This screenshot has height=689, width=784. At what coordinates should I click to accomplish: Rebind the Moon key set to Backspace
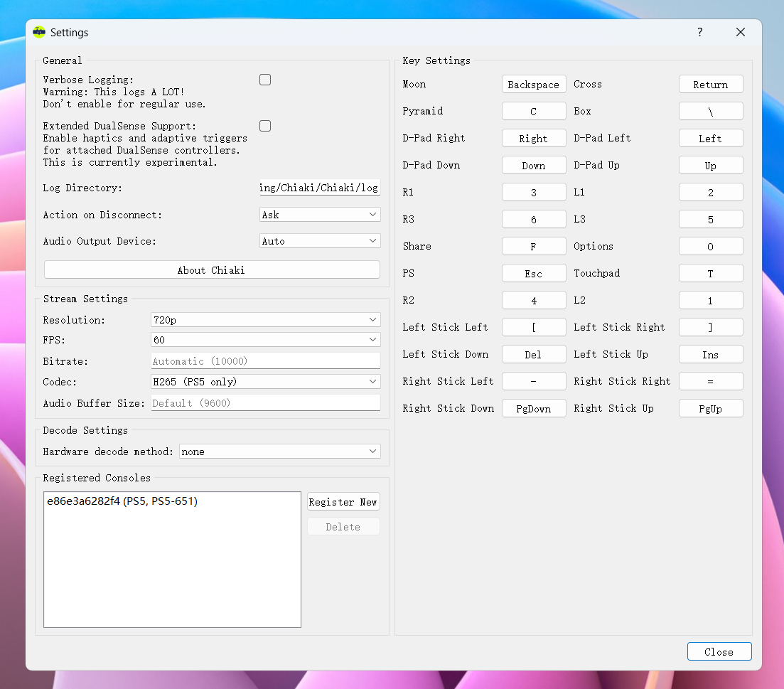click(533, 85)
